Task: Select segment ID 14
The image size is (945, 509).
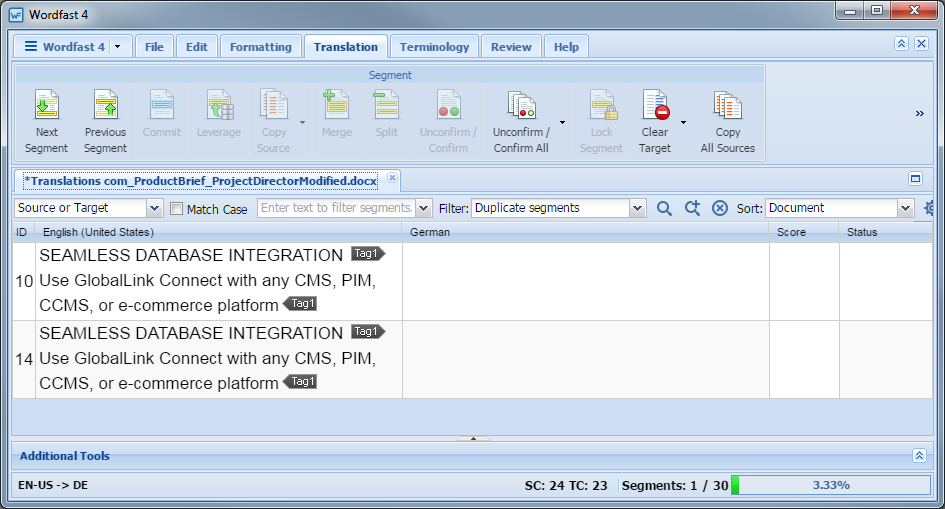Action: click(24, 360)
